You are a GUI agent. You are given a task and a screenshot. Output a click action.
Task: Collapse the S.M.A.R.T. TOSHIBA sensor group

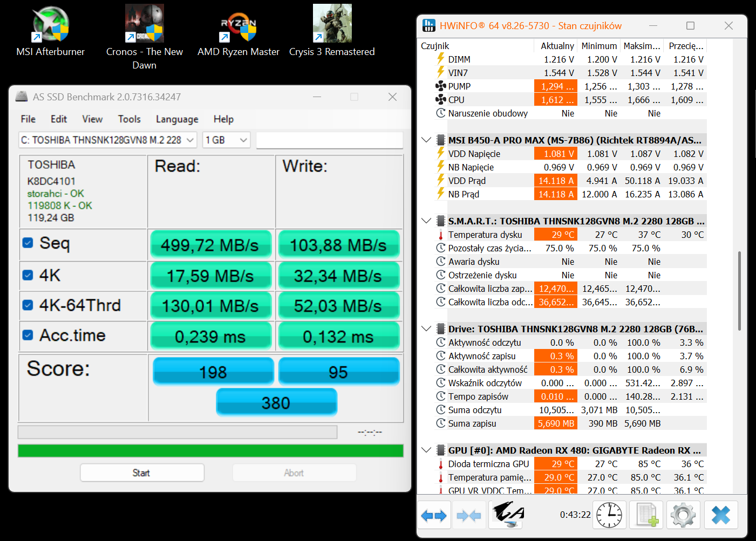click(426, 221)
